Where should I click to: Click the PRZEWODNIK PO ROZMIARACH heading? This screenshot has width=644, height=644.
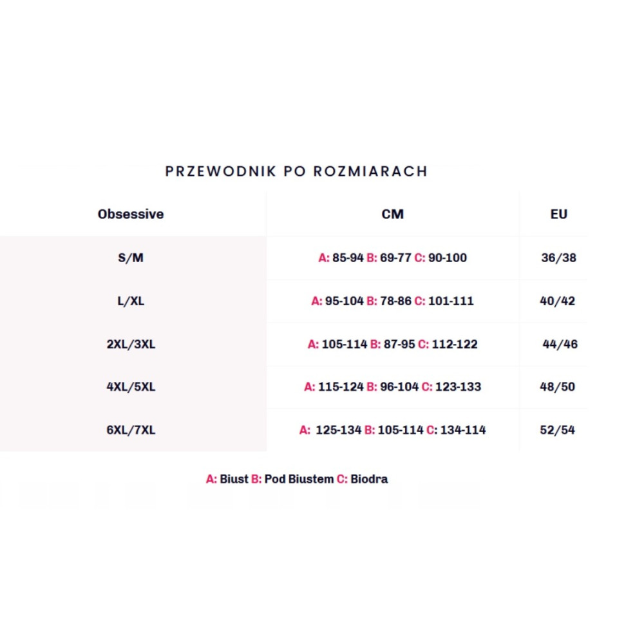tap(296, 171)
